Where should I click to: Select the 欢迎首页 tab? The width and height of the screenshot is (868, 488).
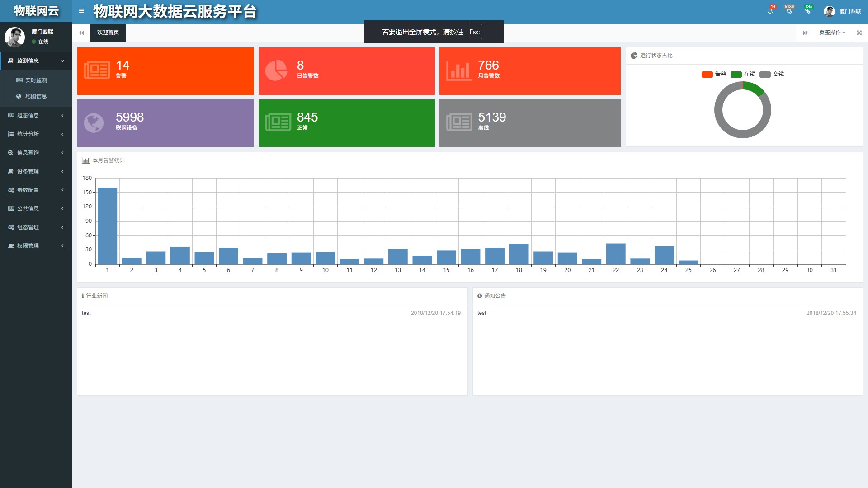click(108, 33)
